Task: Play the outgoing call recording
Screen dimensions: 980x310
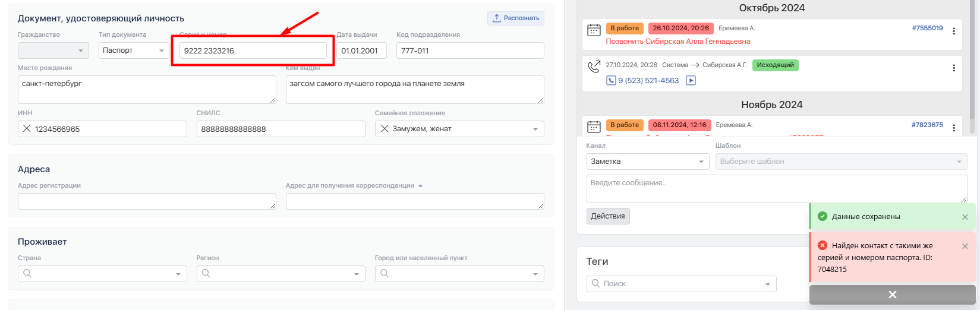Action: click(691, 81)
